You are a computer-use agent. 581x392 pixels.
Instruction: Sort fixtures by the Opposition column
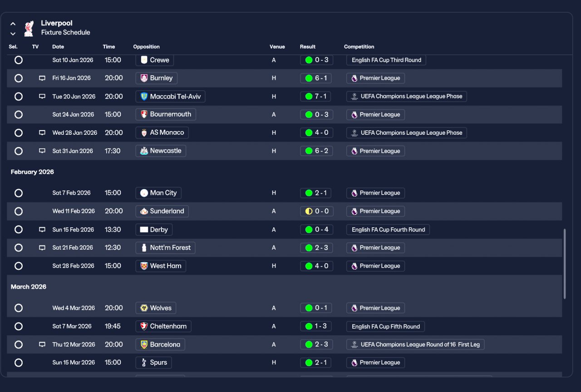(147, 47)
